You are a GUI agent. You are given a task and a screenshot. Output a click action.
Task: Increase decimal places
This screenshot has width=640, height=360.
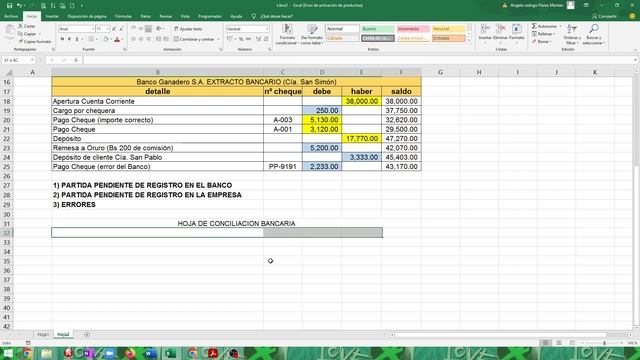click(258, 39)
